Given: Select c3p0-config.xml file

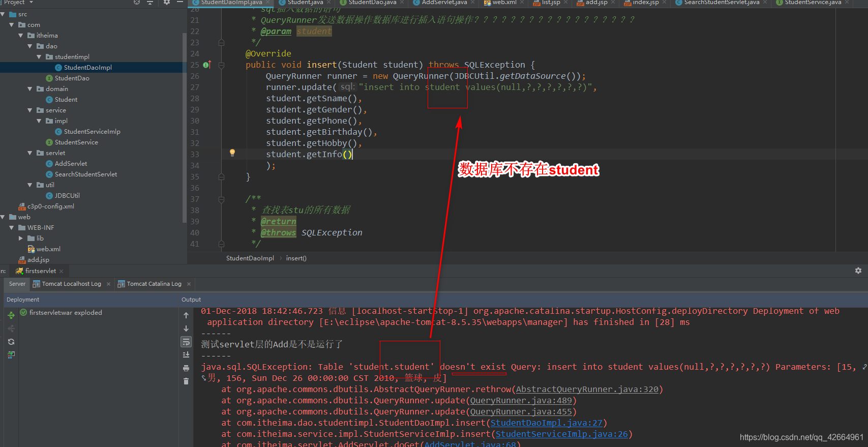Looking at the screenshot, I should coord(50,206).
